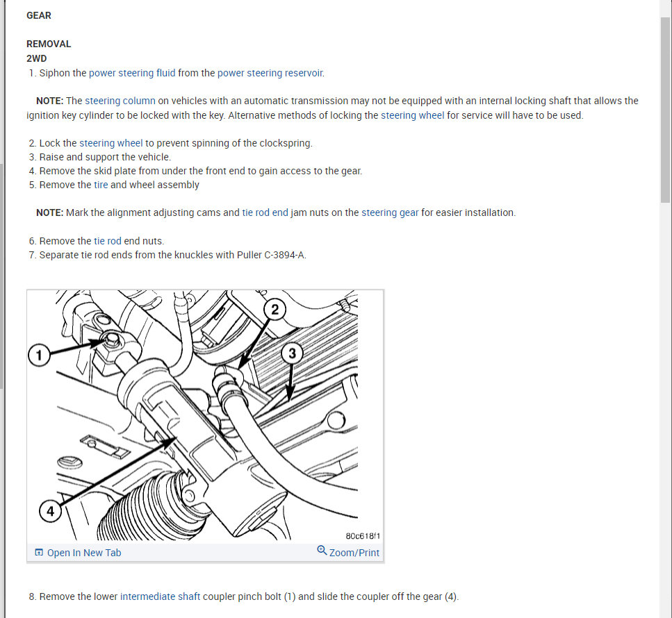
Task: Click callout number 2 in the diagram
Action: coord(274,309)
